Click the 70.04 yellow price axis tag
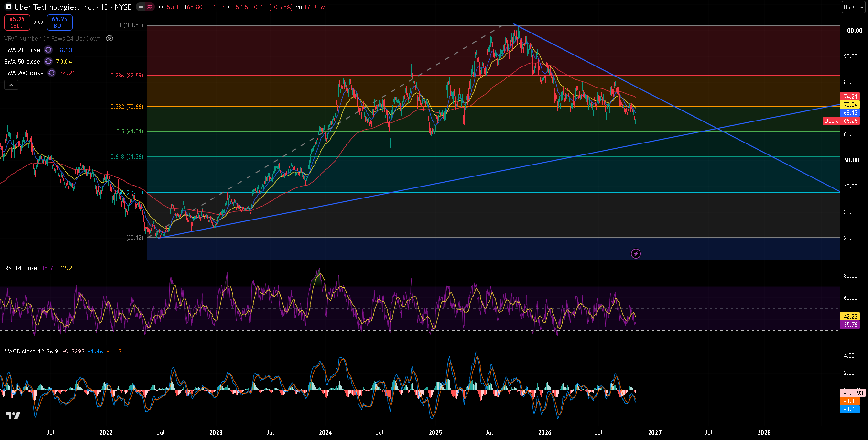The image size is (868, 440). pyautogui.click(x=850, y=105)
